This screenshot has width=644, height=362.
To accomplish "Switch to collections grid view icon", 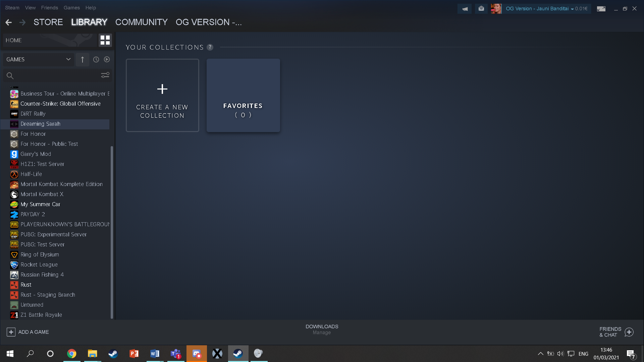I will 105,40.
